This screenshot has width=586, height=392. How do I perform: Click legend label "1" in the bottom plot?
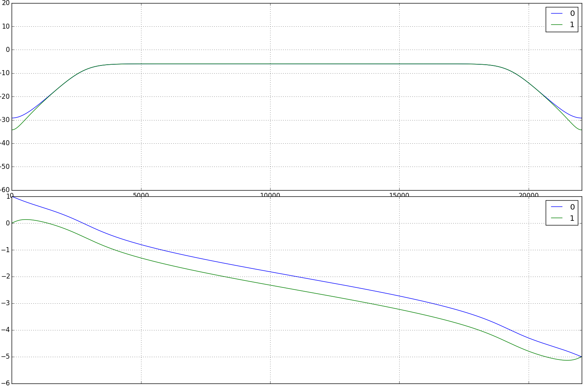572,218
